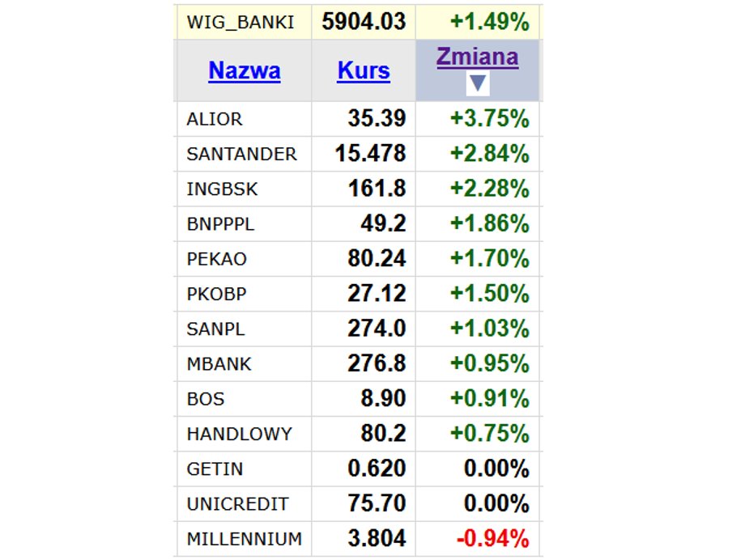
Task: Select the WIG_BANKI index name
Action: pos(241,23)
